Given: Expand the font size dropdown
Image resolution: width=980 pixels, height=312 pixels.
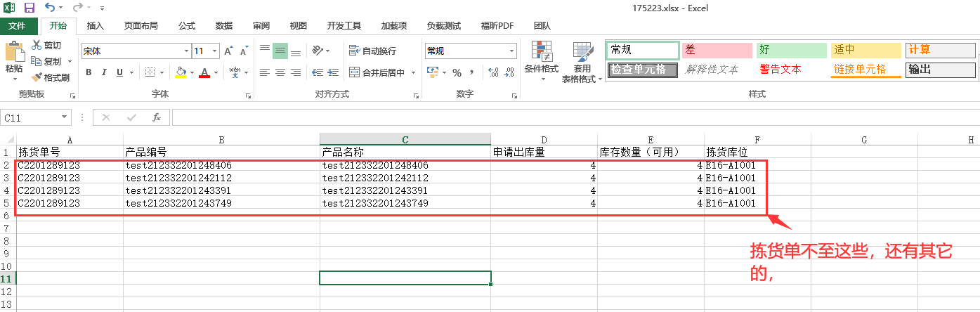Looking at the screenshot, I should 214,51.
